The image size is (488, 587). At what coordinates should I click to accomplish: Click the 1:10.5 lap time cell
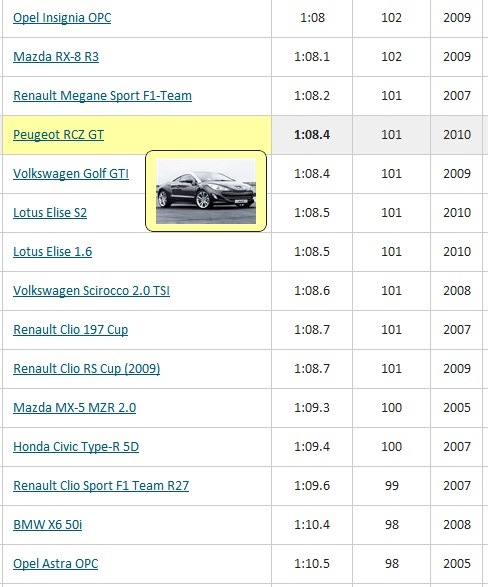(x=312, y=564)
